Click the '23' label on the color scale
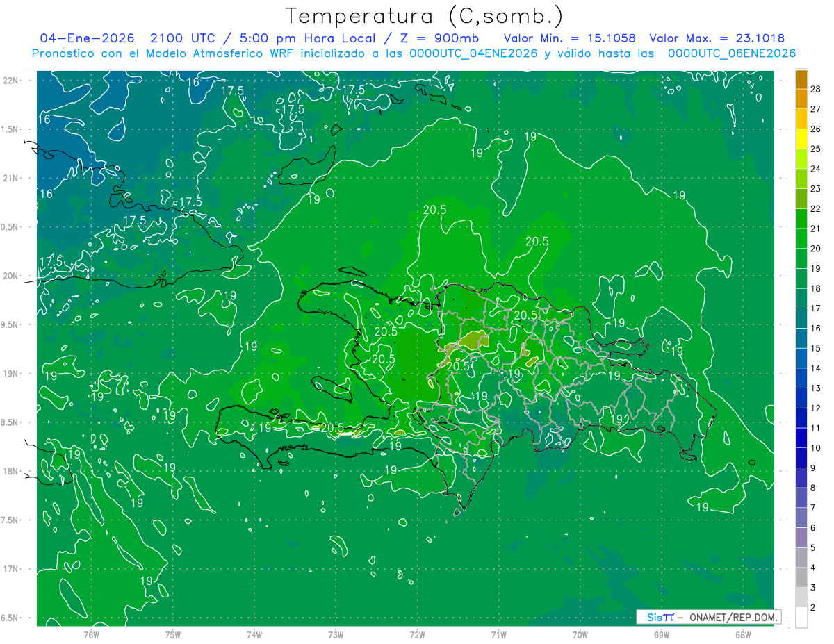 tap(816, 188)
